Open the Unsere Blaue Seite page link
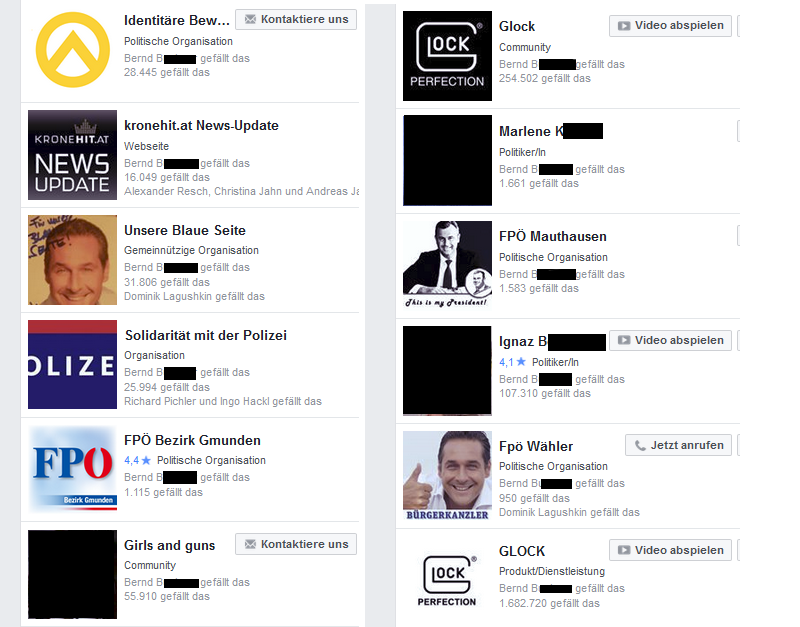Screen dimensions: 800x627 point(185,231)
